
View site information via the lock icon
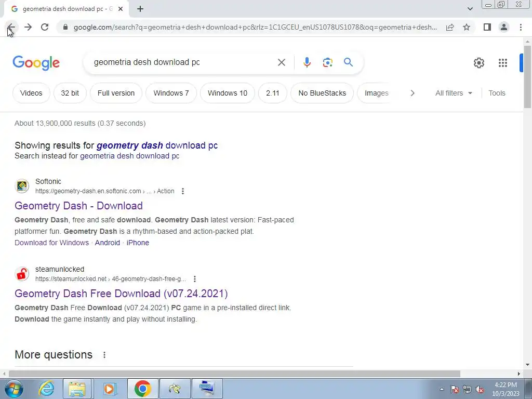pos(65,27)
